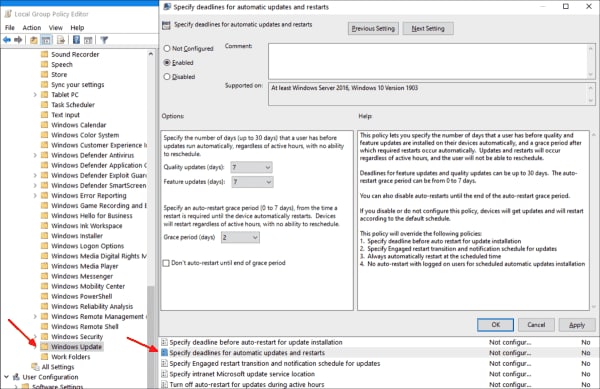
Task: Select the Disabled radio button
Action: coord(167,76)
